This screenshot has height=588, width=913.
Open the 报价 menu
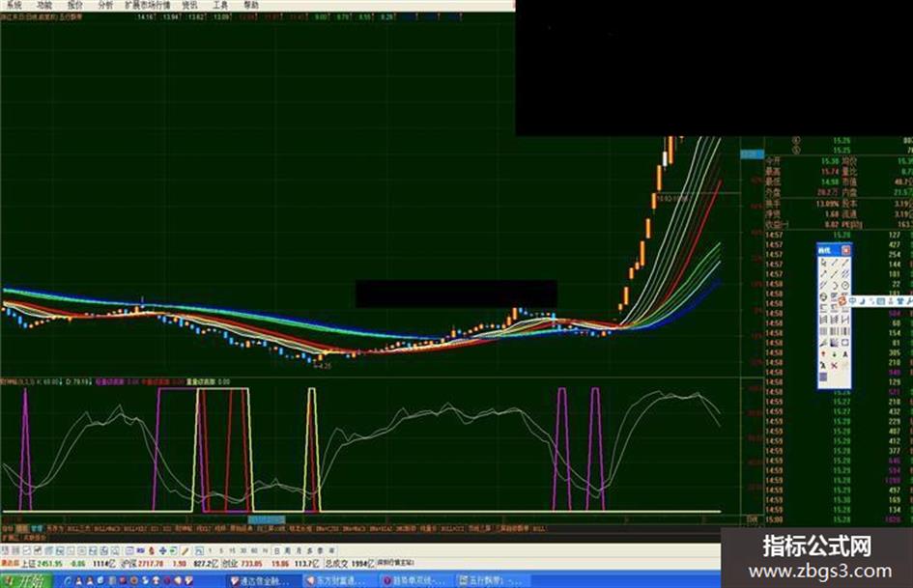tap(74, 5)
